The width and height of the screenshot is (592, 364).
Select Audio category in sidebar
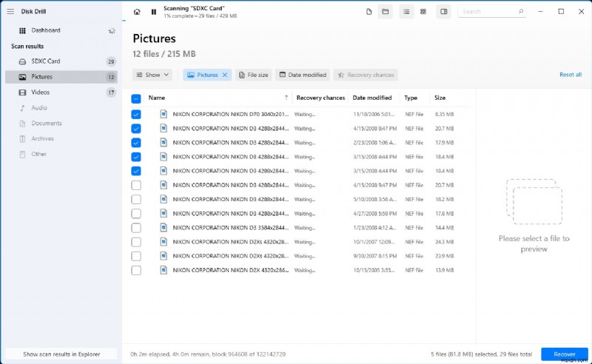coord(61,108)
